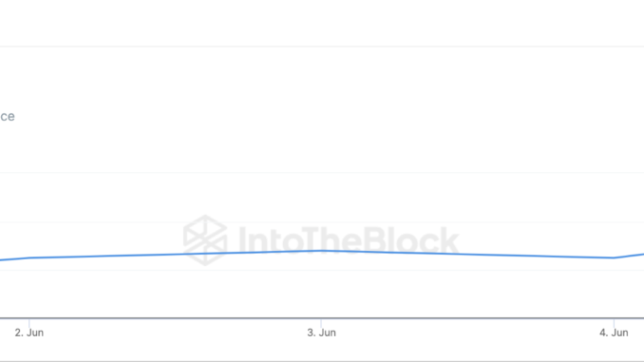Select the 4. Jun axis label
This screenshot has width=644, height=362.
tap(614, 333)
